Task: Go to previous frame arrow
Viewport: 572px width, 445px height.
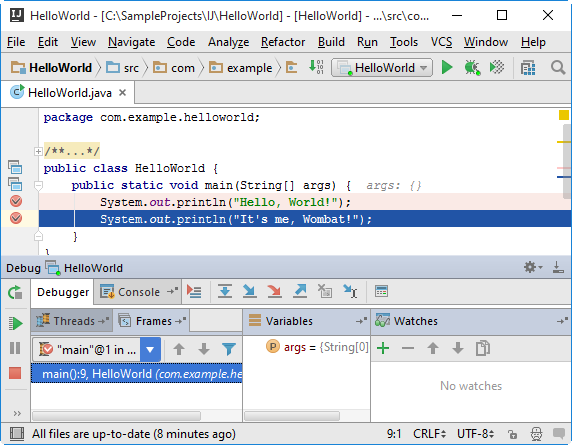Action: [x=179, y=349]
